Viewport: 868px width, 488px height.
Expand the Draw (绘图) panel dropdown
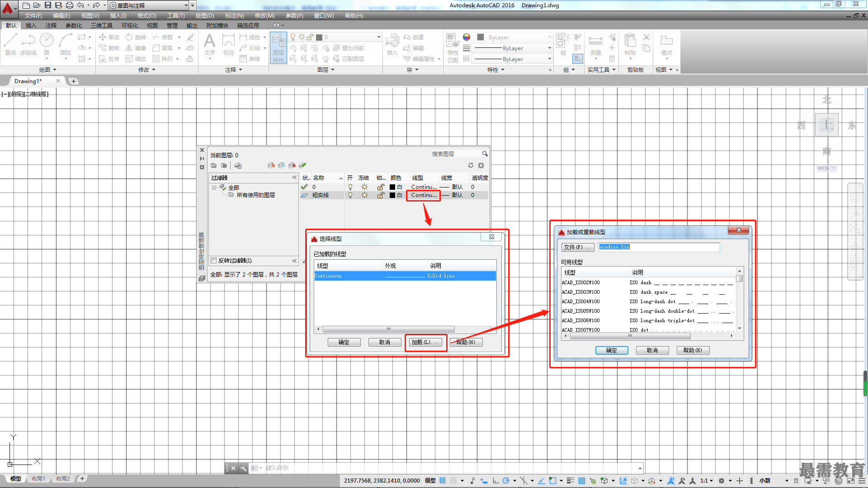point(48,70)
